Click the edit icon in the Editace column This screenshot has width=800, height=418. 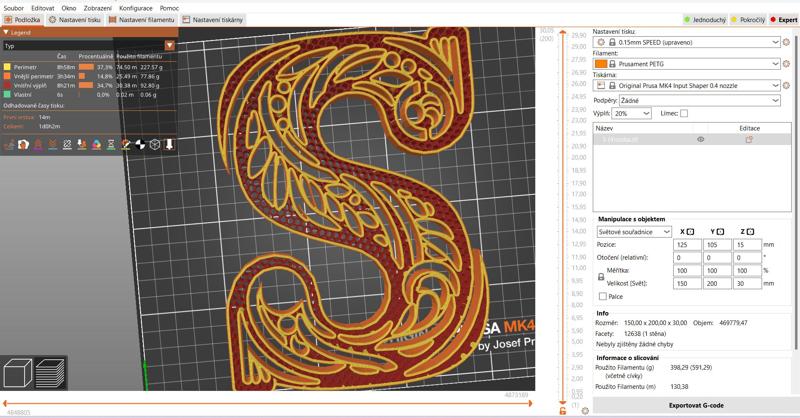pos(749,139)
